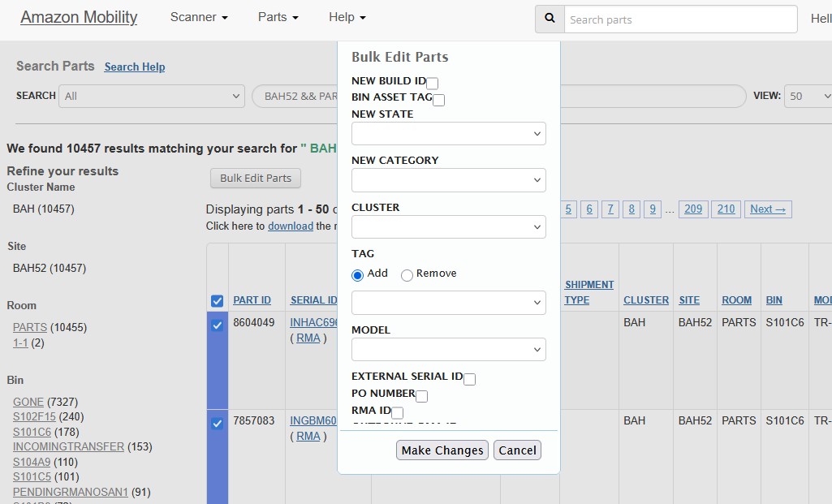Change the VIEW page size dropdown
This screenshot has height=504, width=832.
coord(808,95)
